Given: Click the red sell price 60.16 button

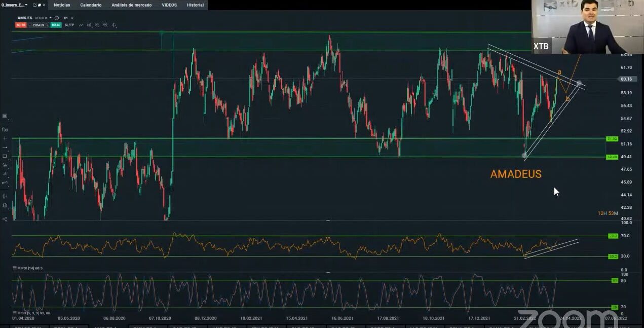Looking at the screenshot, I should tap(21, 25).
